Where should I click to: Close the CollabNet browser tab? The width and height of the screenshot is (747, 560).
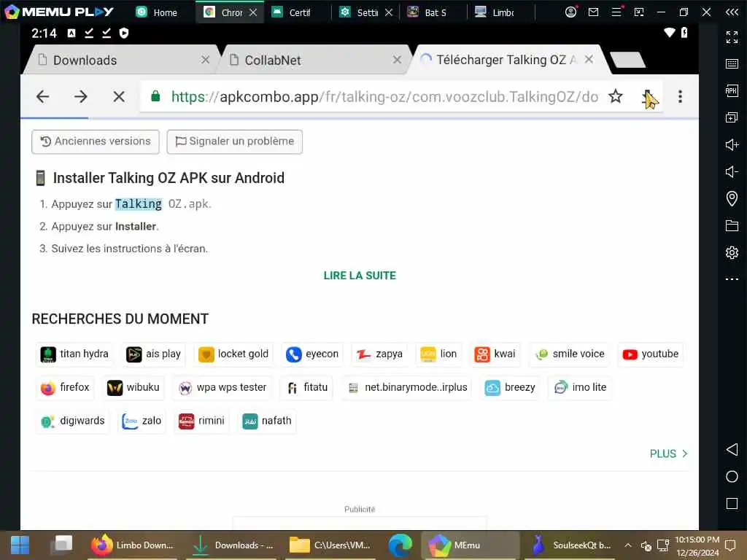[x=397, y=60]
